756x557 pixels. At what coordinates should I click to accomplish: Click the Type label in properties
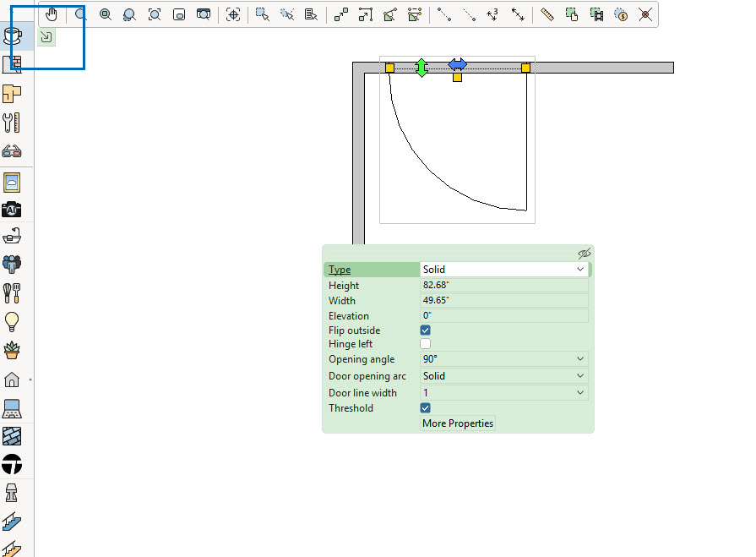click(340, 270)
